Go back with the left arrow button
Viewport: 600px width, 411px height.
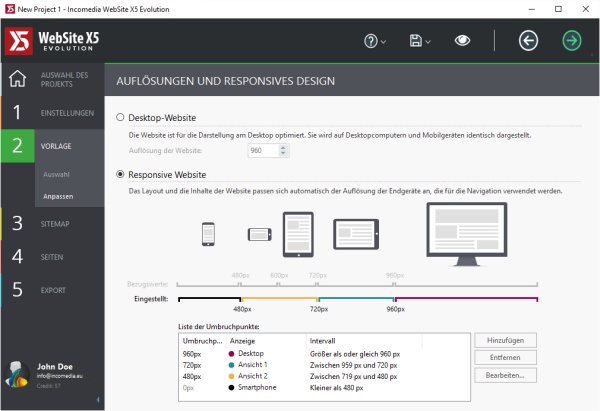pos(528,41)
